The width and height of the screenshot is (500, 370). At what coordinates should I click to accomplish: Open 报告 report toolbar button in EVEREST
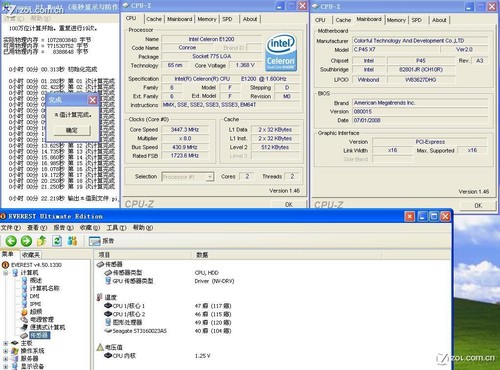(102, 241)
